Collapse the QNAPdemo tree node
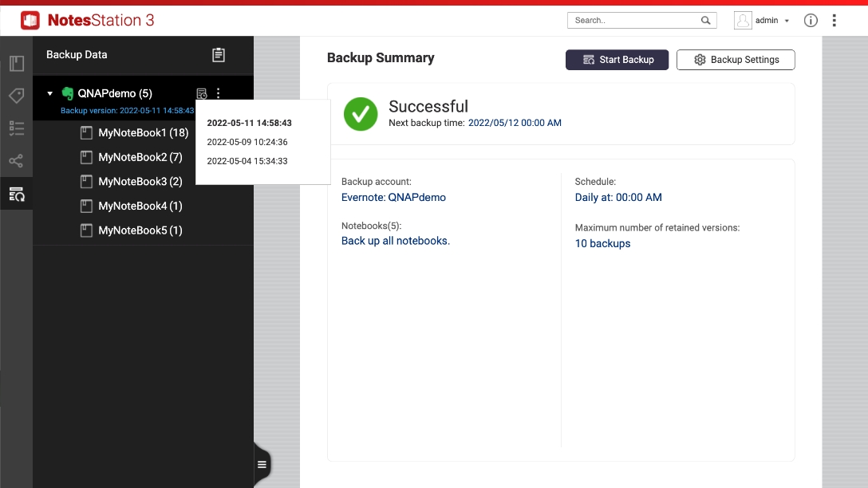Screen dimensions: 868x488 tap(50, 94)
